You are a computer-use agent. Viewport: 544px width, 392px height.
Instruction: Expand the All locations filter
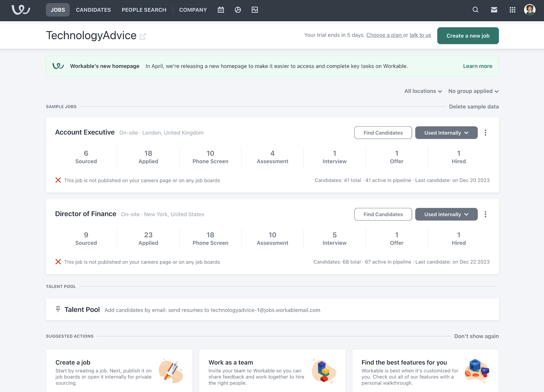pyautogui.click(x=423, y=91)
